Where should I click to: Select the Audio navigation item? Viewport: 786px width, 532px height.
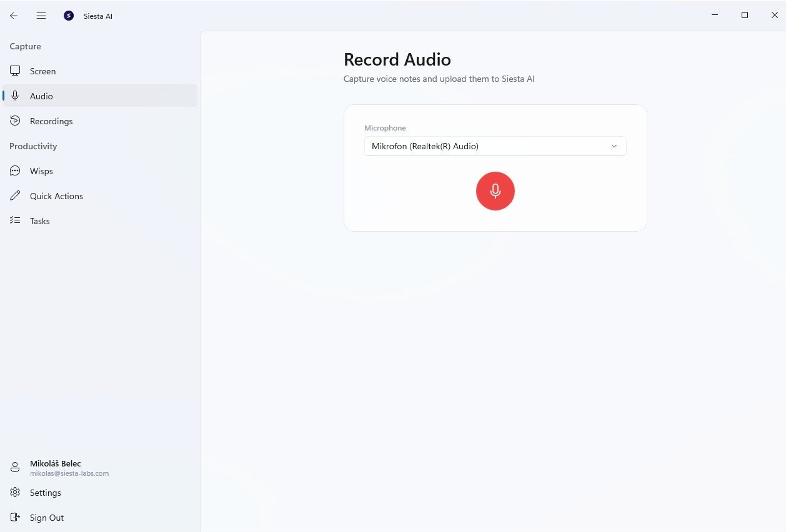(x=100, y=96)
